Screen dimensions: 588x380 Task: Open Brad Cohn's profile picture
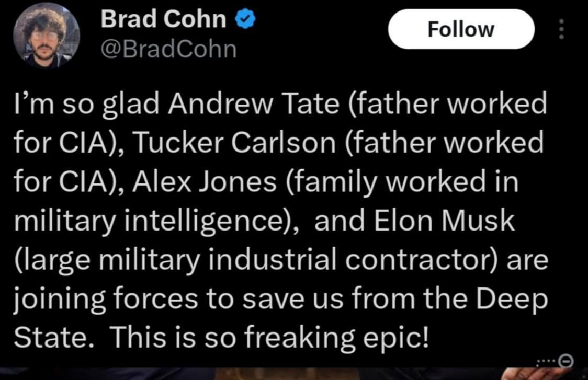tap(46, 35)
